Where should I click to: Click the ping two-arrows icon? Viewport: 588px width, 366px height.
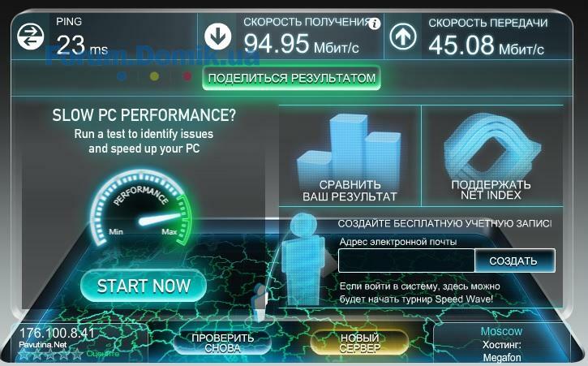30,37
